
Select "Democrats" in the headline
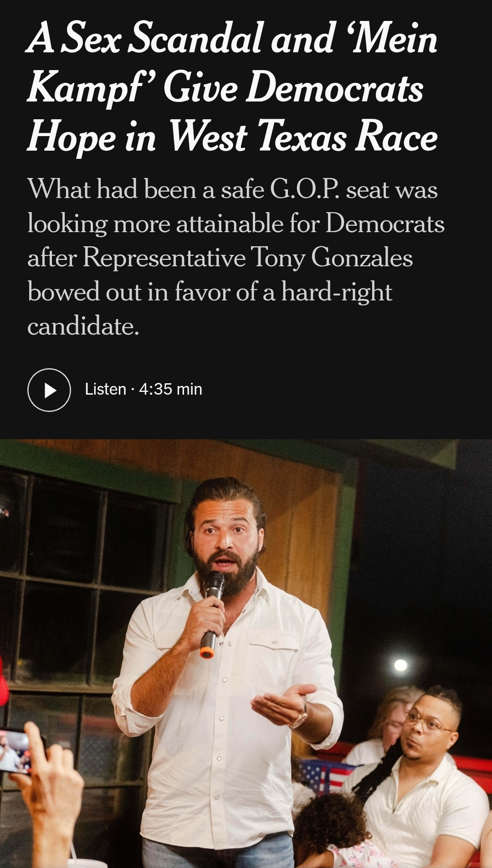coord(335,88)
